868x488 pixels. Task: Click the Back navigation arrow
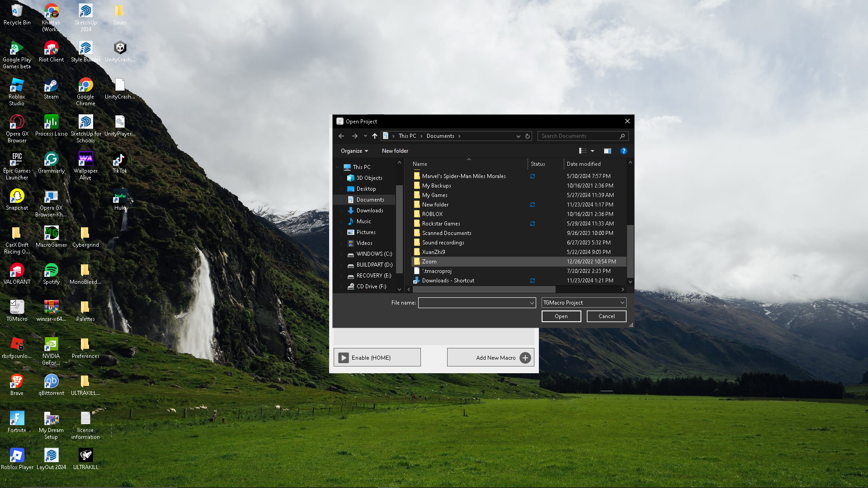click(x=341, y=136)
